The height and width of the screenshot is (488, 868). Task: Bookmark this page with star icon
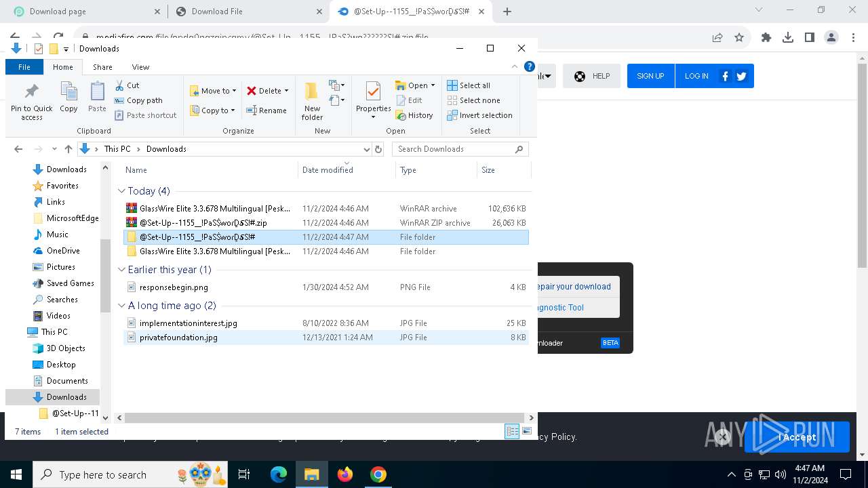739,38
